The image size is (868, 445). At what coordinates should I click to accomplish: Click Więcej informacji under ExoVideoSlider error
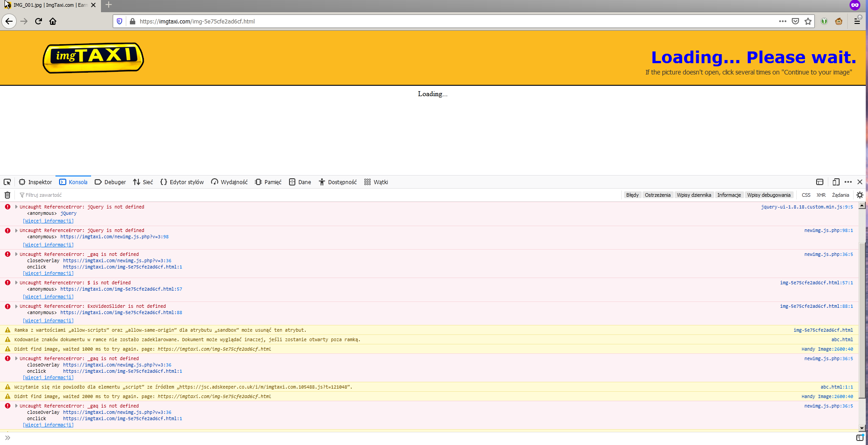48,320
